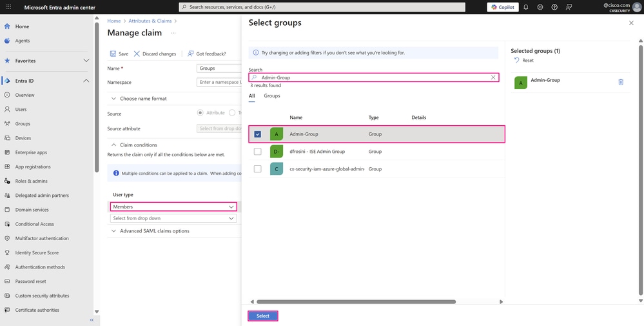Click the Namespace input field
644x326 pixels.
coord(219,82)
